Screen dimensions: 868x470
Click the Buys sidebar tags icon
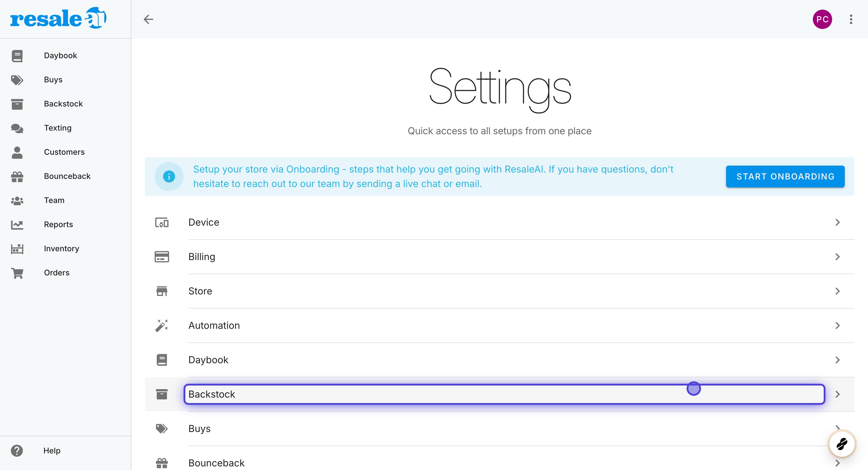click(x=17, y=80)
